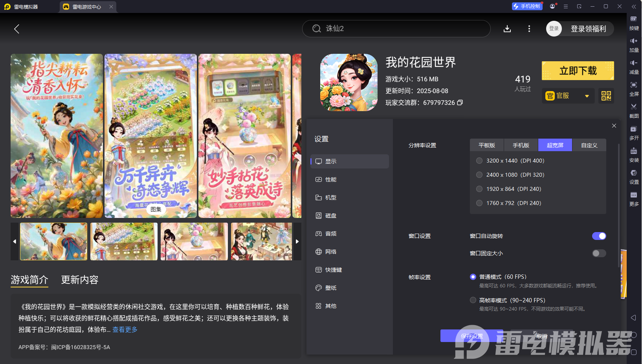Open multi-instance manager with 多开 icon

tap(634, 133)
